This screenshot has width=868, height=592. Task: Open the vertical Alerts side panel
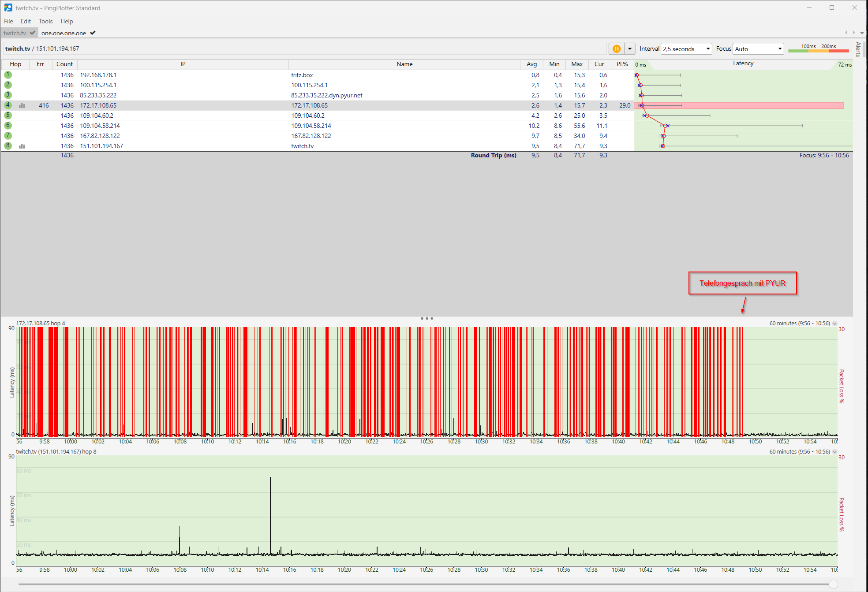pyautogui.click(x=858, y=49)
